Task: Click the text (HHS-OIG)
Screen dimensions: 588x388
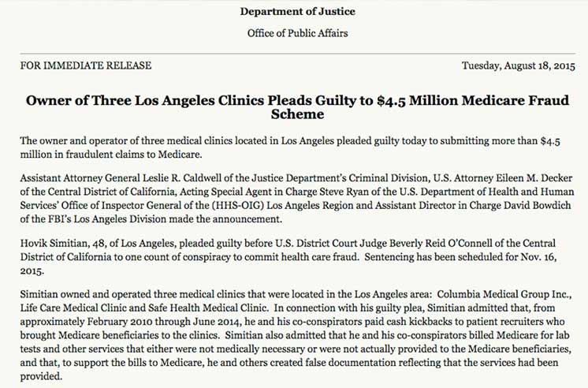Action: tap(238, 206)
